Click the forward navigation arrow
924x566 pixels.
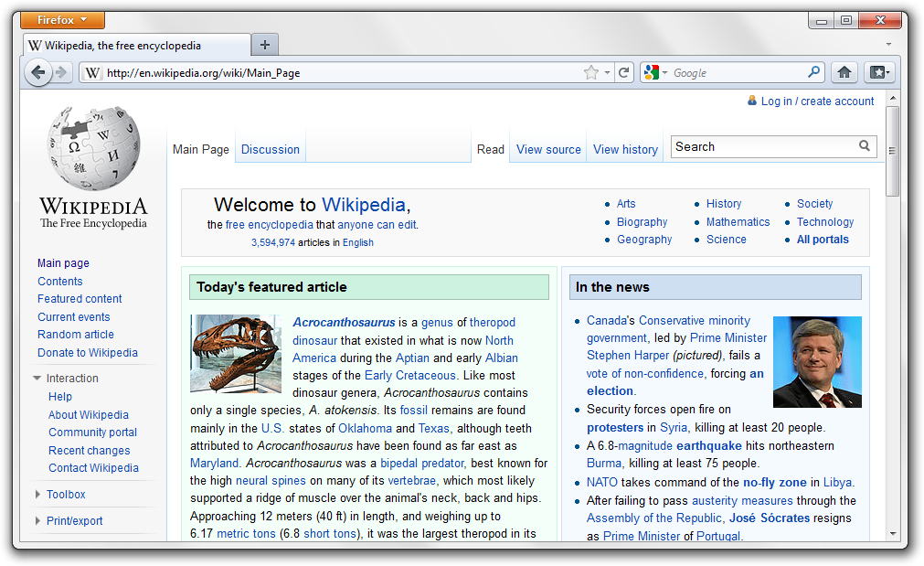click(x=60, y=72)
